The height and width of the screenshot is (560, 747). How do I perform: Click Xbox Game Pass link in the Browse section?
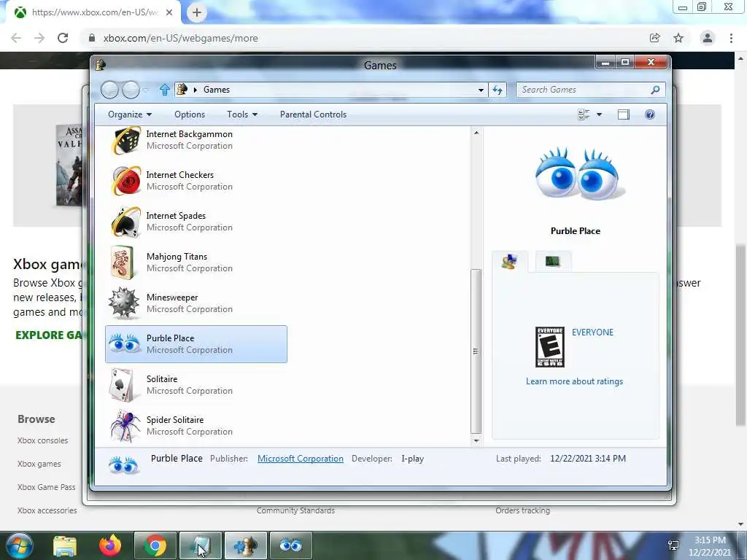click(x=46, y=487)
